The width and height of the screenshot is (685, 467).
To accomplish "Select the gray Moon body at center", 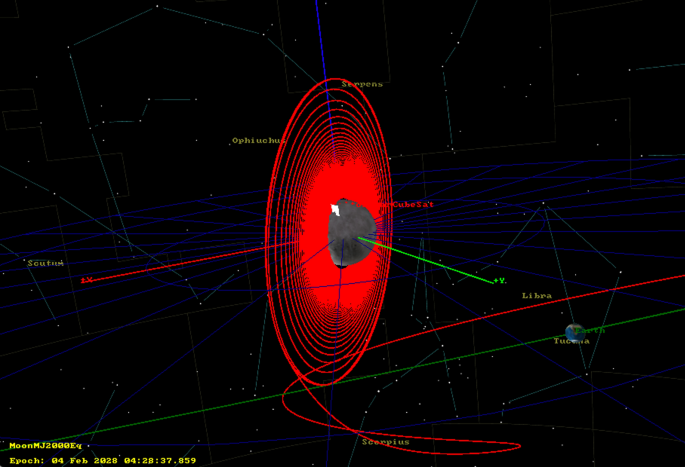I will pos(352,233).
